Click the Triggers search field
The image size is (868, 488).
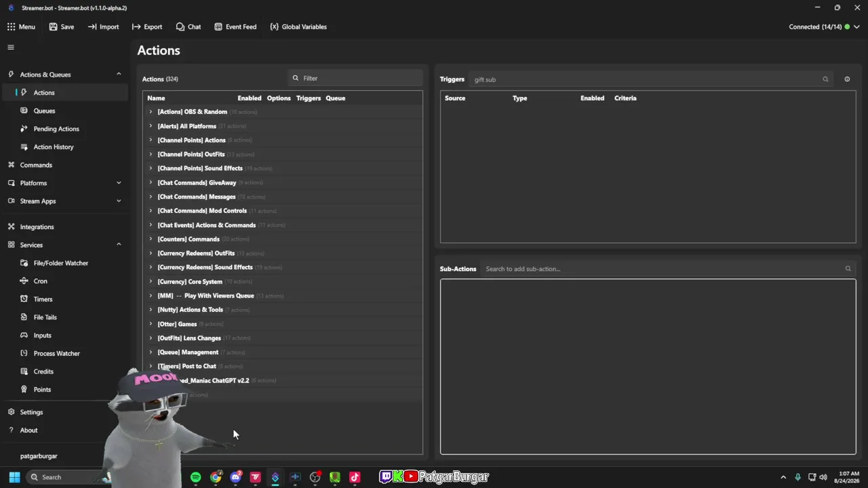(645, 79)
